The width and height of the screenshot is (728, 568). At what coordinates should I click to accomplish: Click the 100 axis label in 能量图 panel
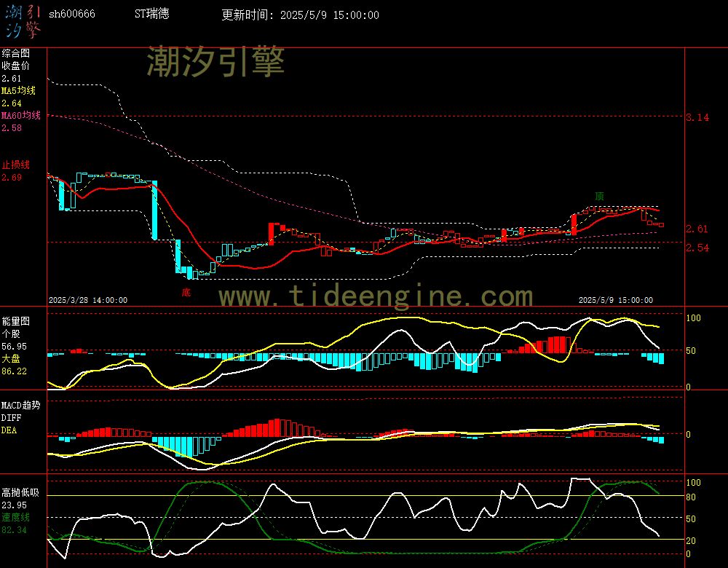coord(693,318)
